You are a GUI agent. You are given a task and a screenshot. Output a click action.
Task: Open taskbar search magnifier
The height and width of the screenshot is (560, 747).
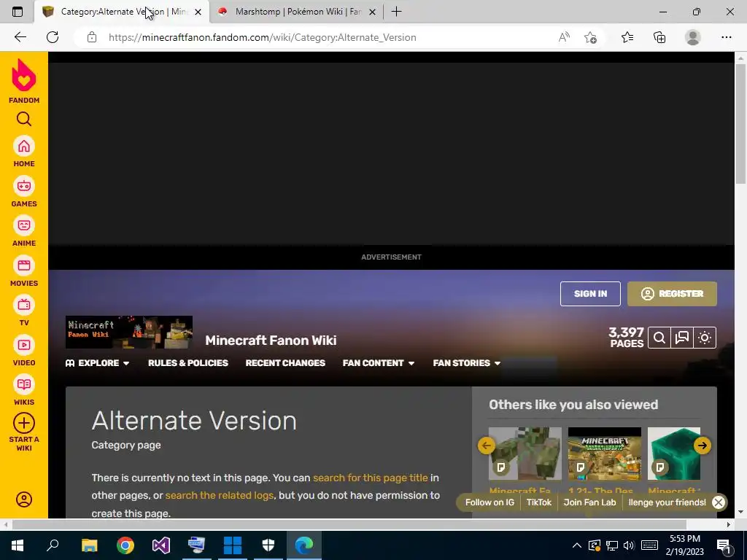(53, 545)
